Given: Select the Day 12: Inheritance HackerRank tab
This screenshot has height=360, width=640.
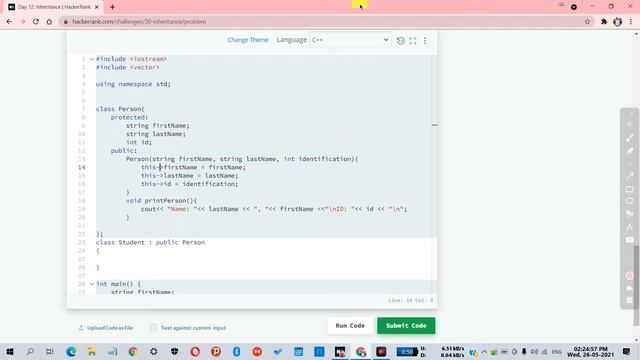Looking at the screenshot, I should (54, 7).
